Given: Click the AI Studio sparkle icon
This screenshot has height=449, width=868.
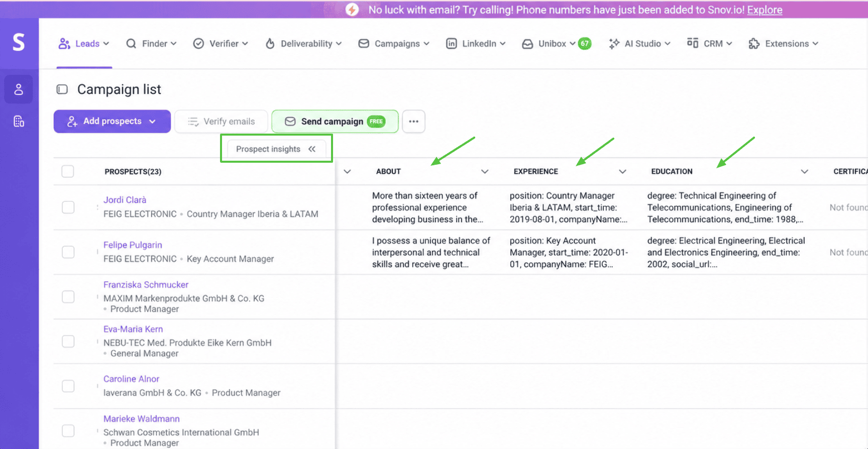Looking at the screenshot, I should point(614,44).
